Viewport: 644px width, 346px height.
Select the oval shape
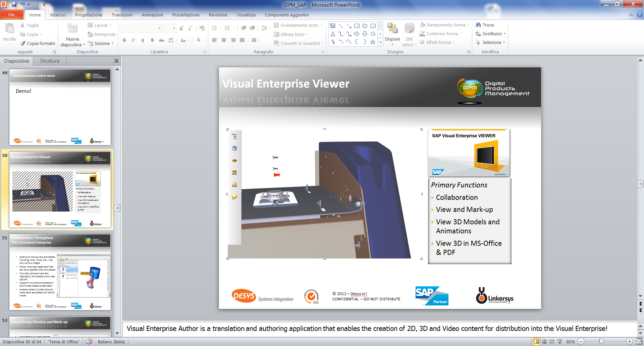[365, 26]
